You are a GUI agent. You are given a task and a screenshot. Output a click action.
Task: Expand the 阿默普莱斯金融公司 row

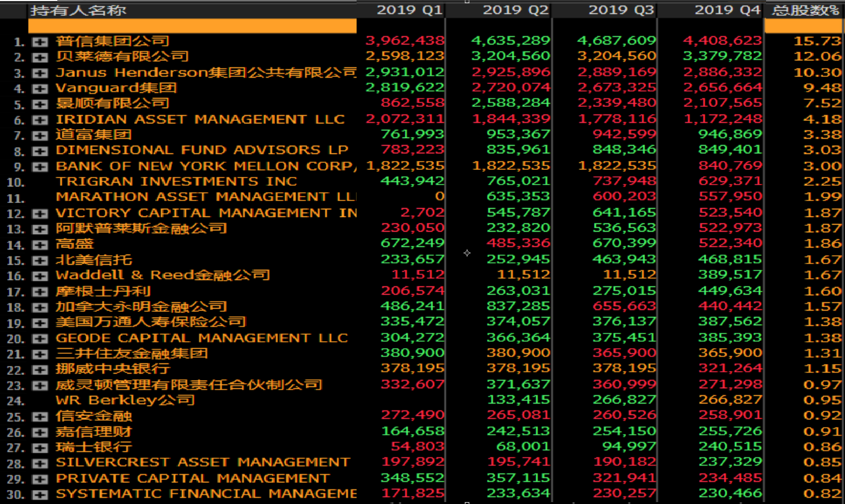[40, 229]
